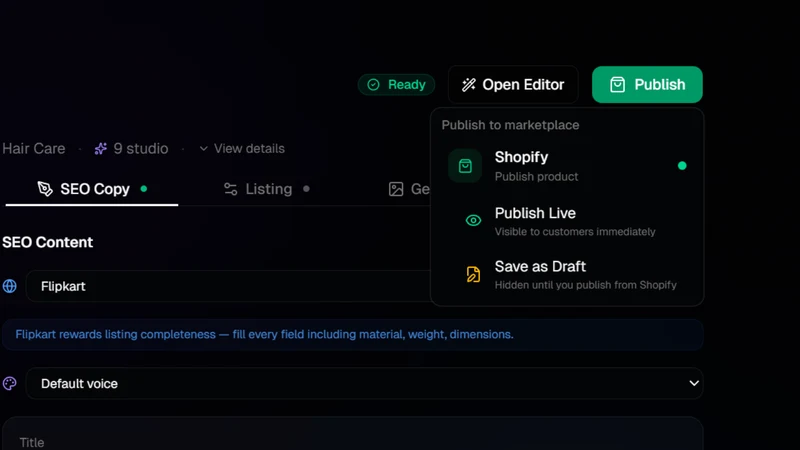
Task: Click the 'Publish product' subtitle
Action: coord(536,177)
